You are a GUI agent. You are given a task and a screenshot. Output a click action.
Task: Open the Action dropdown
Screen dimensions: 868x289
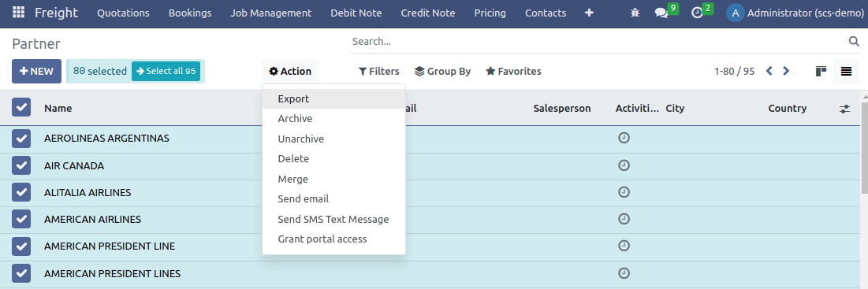290,72
